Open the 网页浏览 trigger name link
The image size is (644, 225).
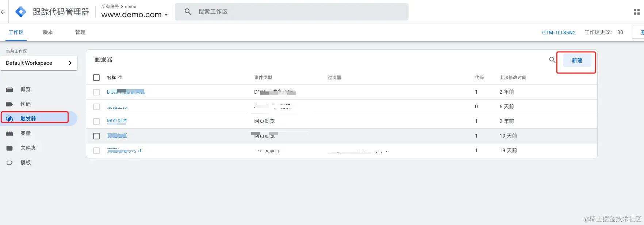click(x=117, y=121)
